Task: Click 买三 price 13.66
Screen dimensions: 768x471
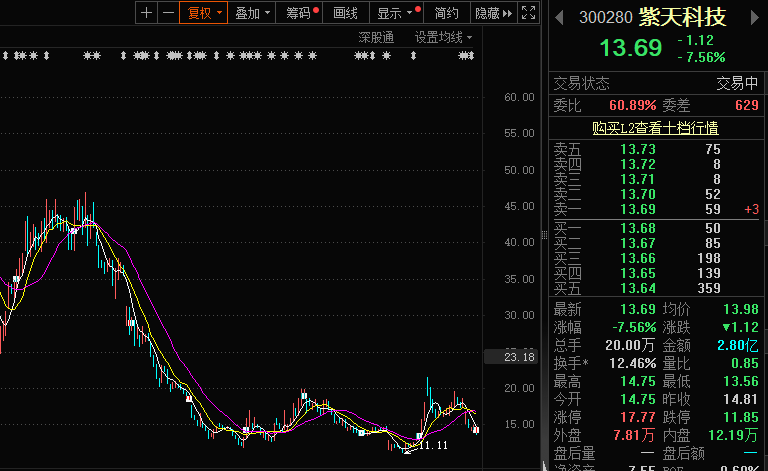Action: [638, 259]
